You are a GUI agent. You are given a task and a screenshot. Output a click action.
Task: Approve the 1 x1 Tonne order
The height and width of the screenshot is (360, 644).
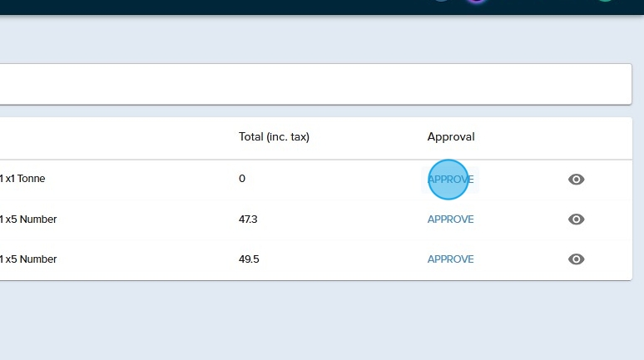coord(450,180)
